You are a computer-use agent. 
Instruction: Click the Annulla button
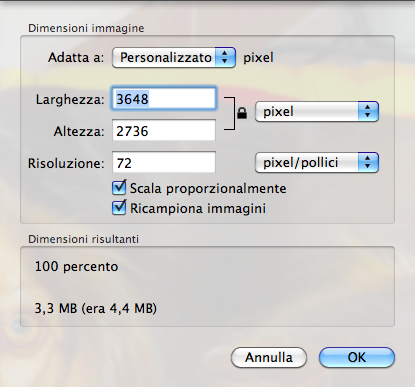269,357
